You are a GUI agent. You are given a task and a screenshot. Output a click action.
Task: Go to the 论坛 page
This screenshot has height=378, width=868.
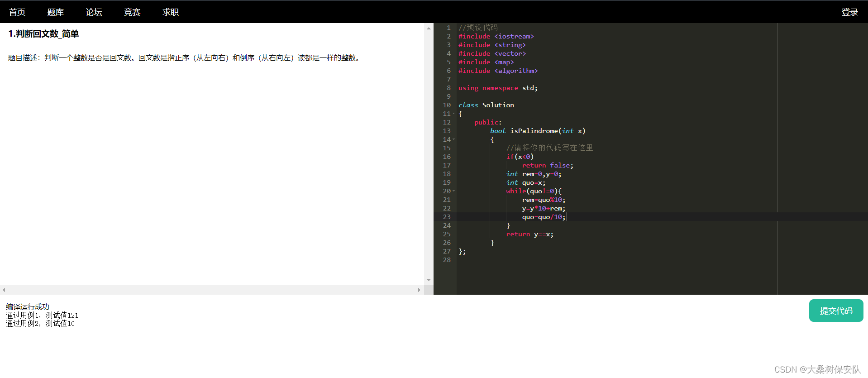point(94,12)
